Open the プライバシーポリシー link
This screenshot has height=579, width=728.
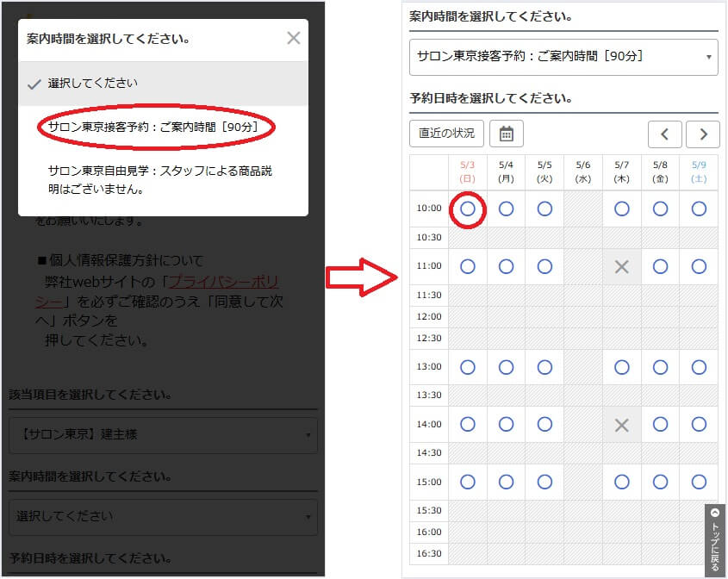point(222,282)
